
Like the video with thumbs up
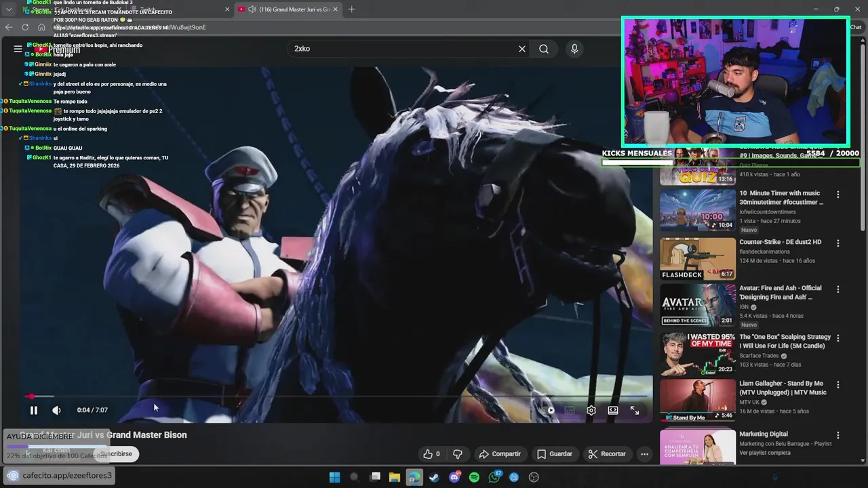[x=431, y=454]
